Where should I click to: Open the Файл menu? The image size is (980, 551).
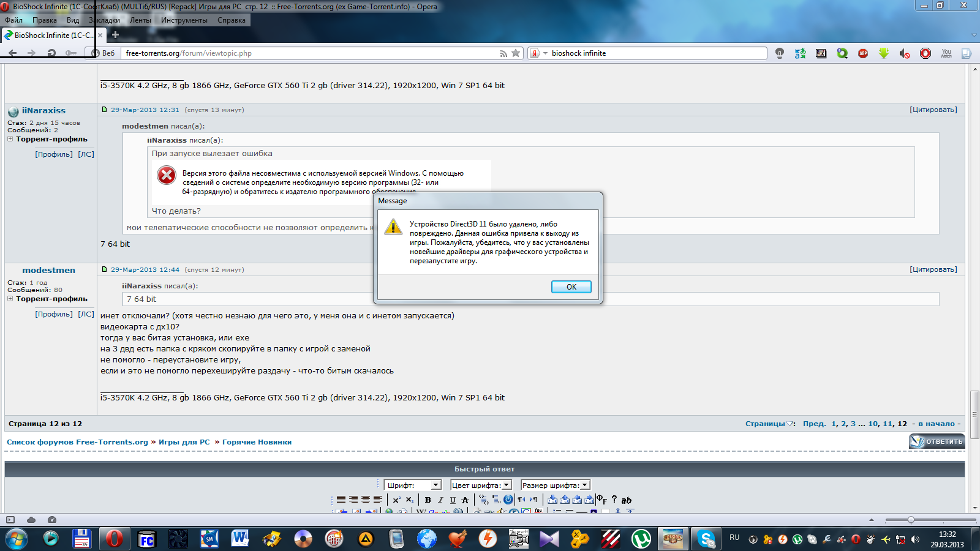[13, 20]
